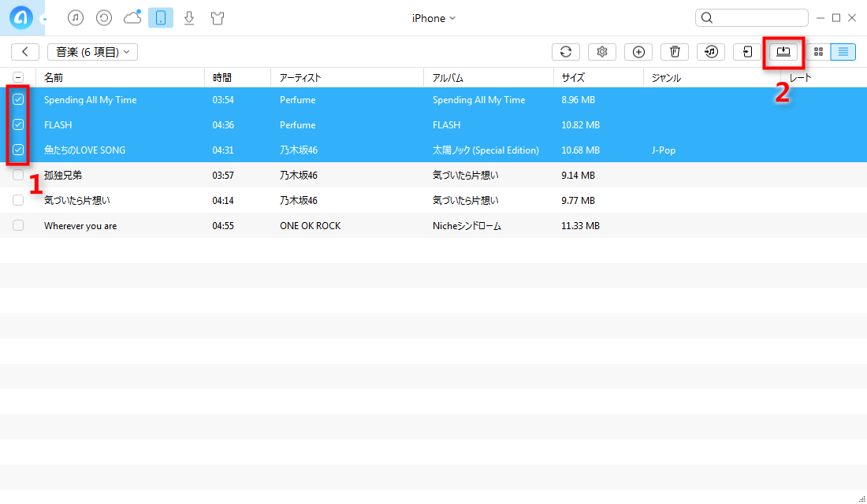Open the iTunes backup restore icon
This screenshot has height=504, width=867.
(x=104, y=17)
